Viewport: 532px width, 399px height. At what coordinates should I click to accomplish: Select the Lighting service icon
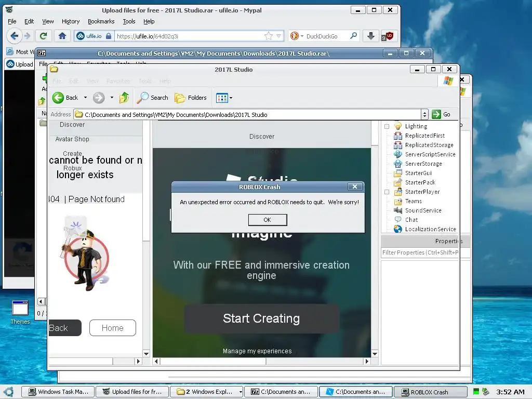tap(397, 126)
